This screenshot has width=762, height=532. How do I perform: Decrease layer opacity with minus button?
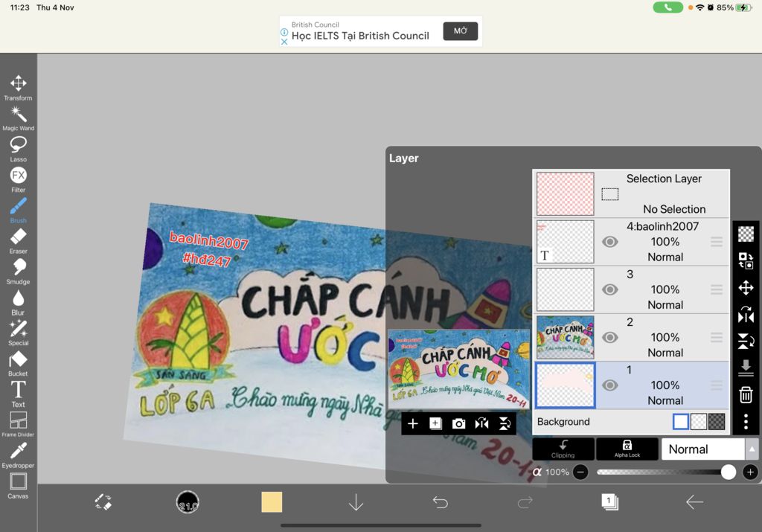click(580, 472)
